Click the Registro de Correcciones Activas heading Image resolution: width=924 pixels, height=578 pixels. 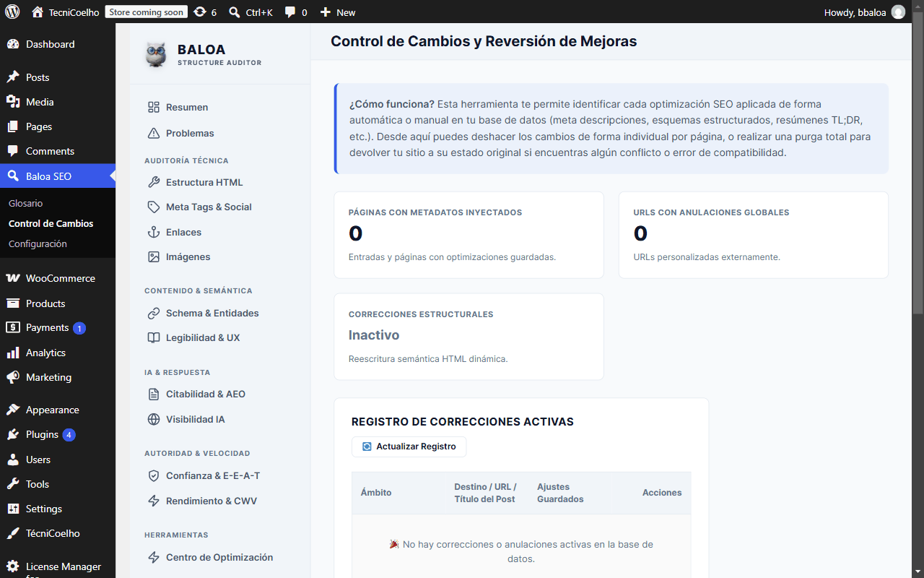[463, 422]
